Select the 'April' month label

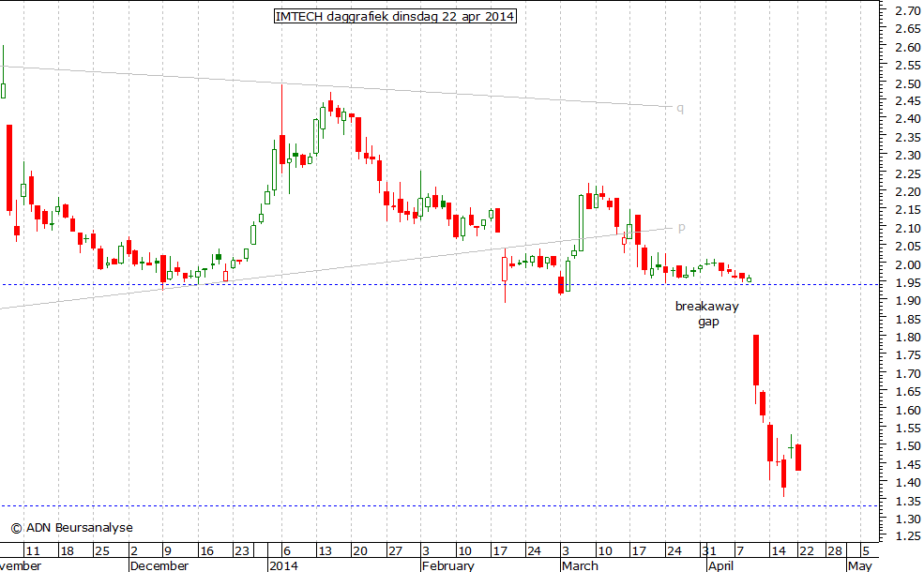[720, 565]
